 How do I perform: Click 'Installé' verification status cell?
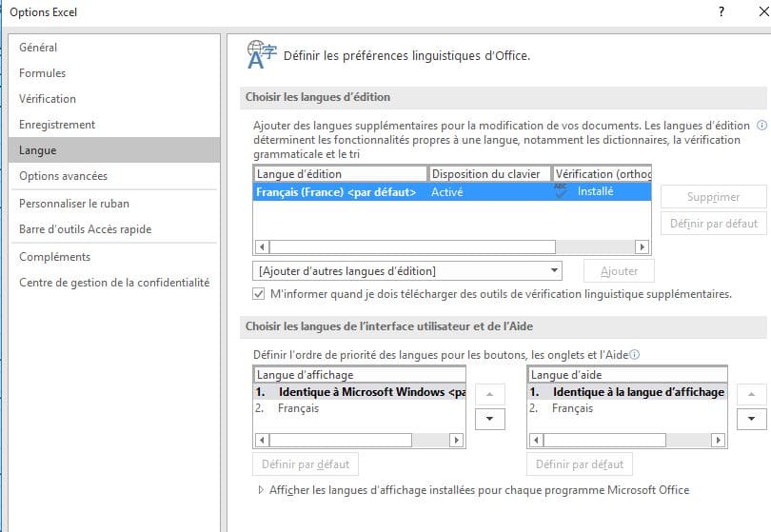tap(595, 191)
